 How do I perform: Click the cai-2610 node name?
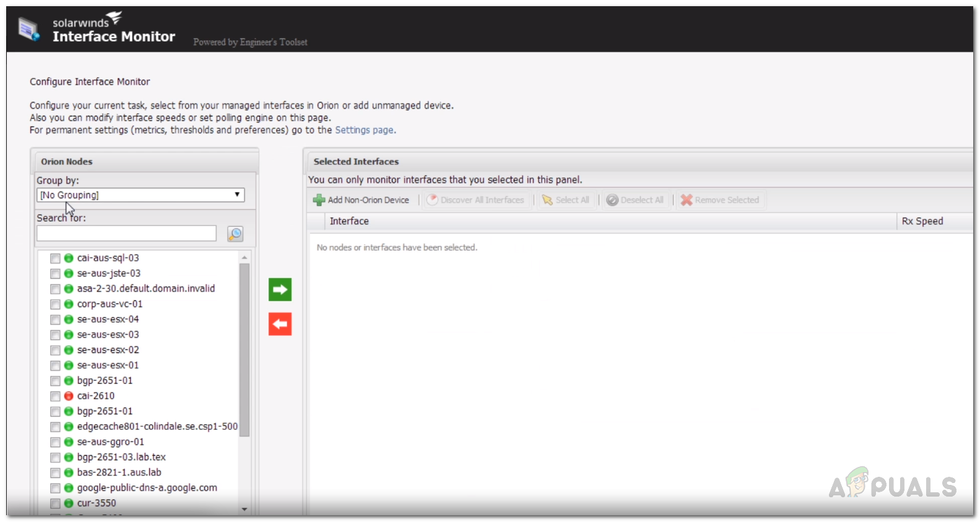[96, 396]
